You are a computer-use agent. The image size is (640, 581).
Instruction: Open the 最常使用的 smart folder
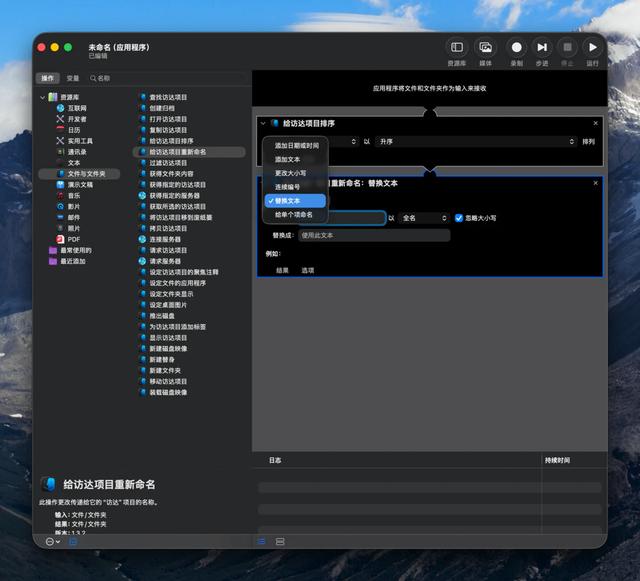pyautogui.click(x=76, y=250)
